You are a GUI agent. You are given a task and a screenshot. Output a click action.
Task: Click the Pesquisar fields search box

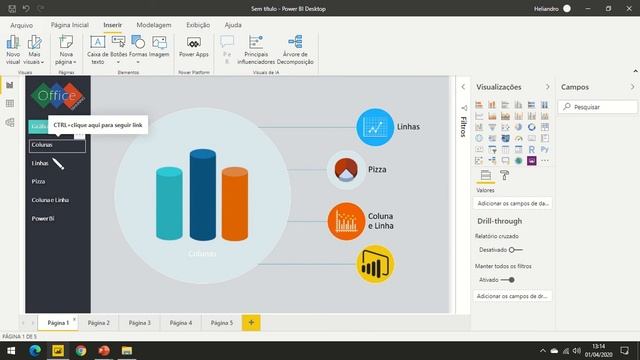(597, 107)
